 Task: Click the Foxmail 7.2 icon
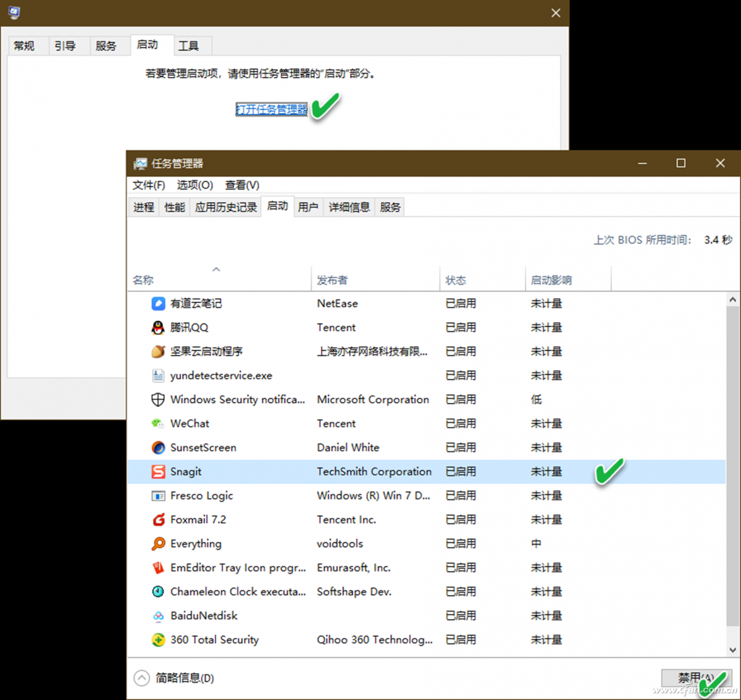tap(158, 520)
